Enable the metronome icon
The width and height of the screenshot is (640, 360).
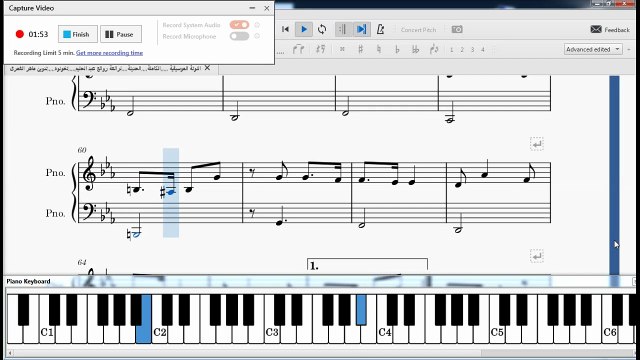click(380, 29)
